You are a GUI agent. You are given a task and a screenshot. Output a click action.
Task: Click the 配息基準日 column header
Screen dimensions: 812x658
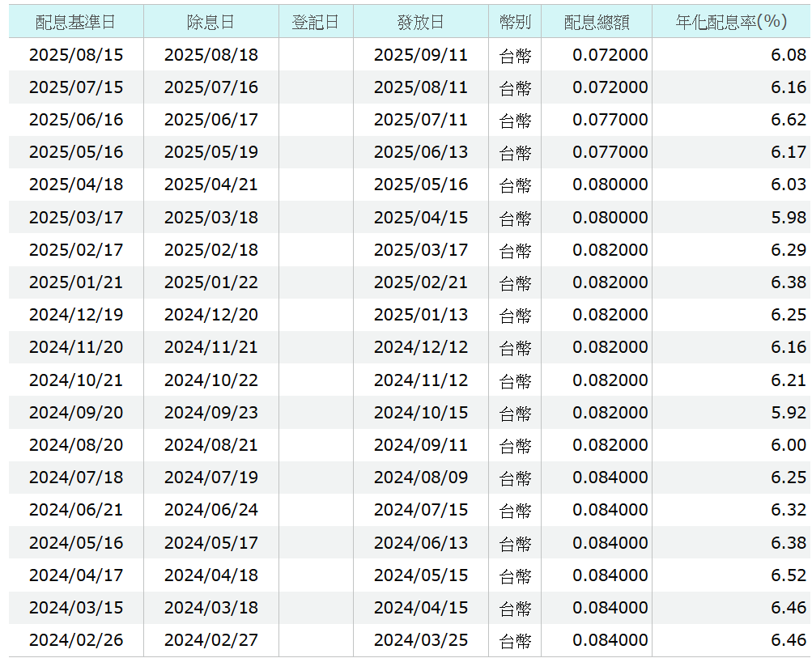click(75, 22)
